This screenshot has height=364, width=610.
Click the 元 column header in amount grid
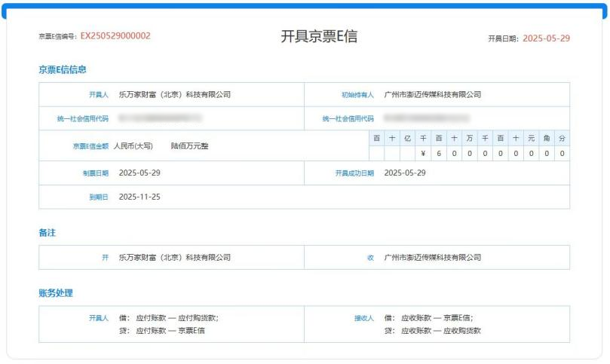coord(531,138)
